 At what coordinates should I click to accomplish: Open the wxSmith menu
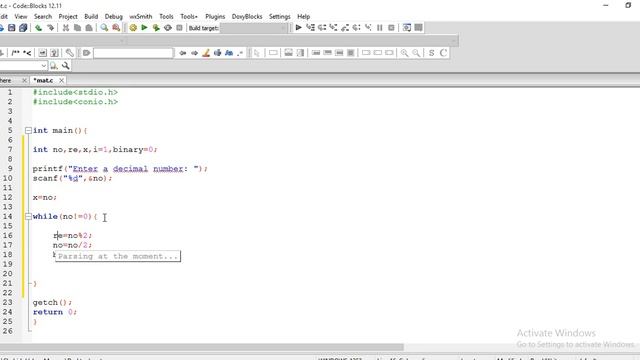point(140,16)
